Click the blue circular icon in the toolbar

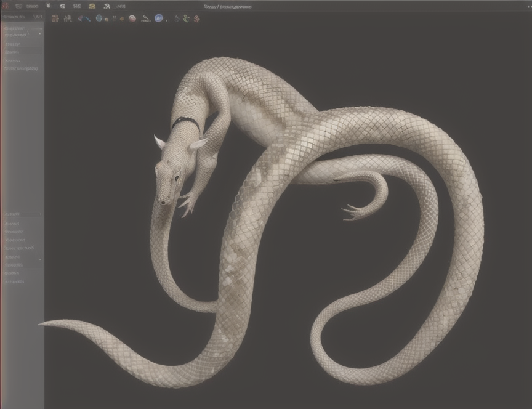pyautogui.click(x=158, y=18)
